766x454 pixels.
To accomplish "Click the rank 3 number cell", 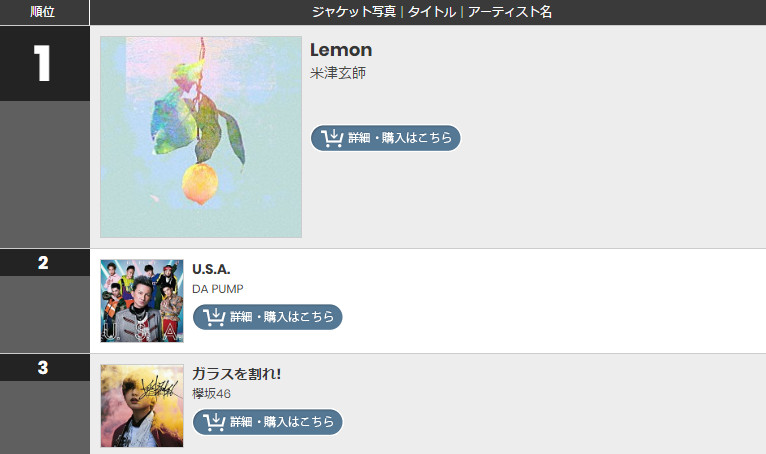I will [x=45, y=368].
